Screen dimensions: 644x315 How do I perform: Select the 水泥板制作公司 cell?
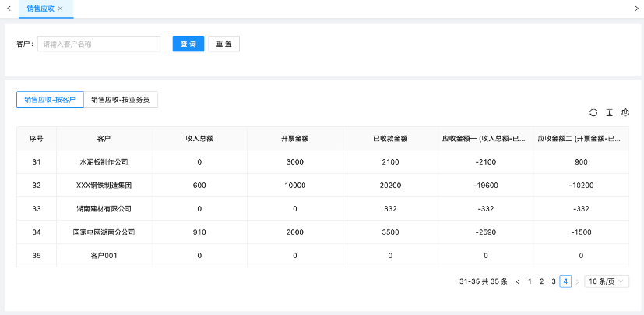click(104, 162)
